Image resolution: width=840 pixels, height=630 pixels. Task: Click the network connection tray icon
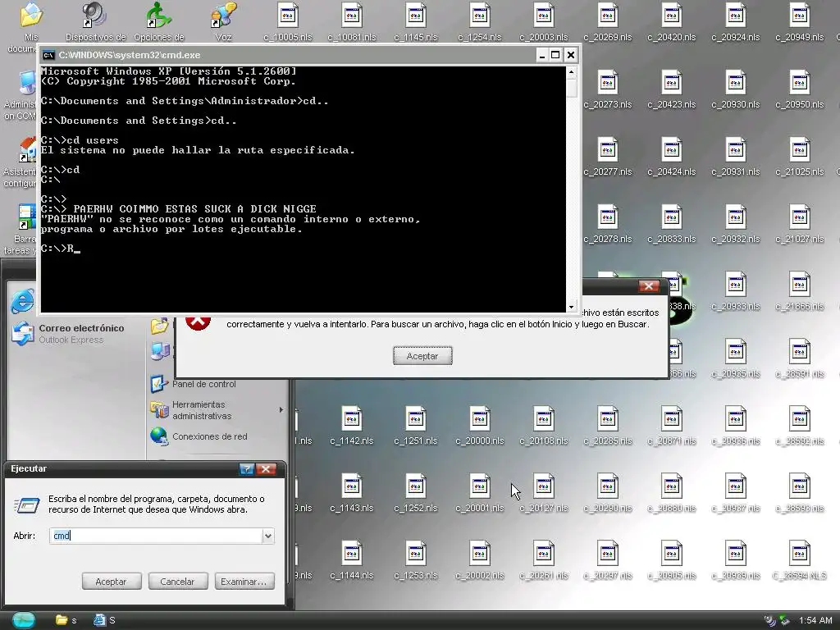coord(785,620)
